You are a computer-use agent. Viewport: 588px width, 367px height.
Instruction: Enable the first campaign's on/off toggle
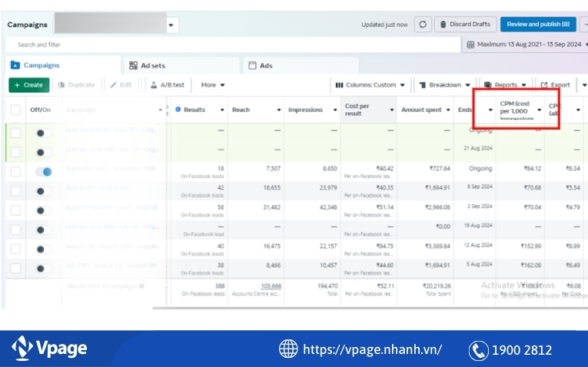tap(44, 133)
